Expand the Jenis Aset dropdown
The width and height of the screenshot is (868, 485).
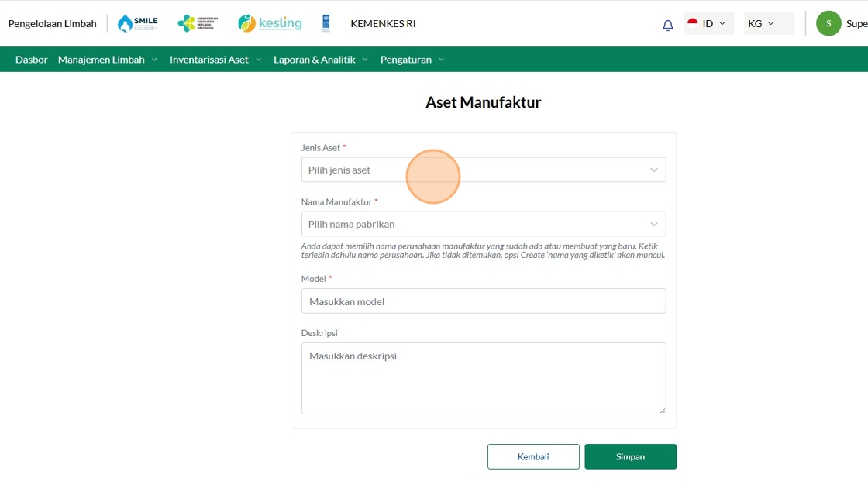point(484,170)
